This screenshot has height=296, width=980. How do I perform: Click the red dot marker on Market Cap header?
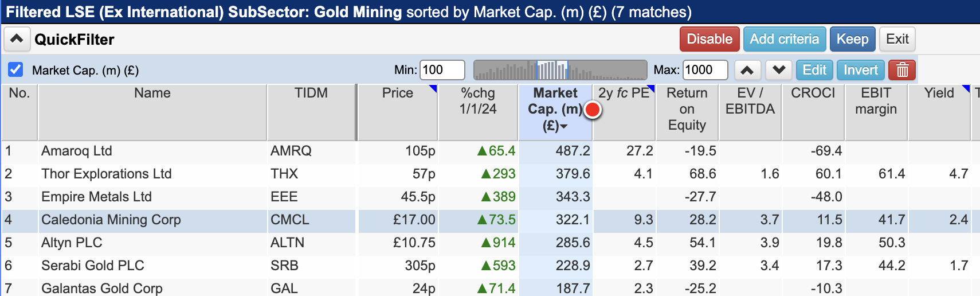click(x=593, y=110)
